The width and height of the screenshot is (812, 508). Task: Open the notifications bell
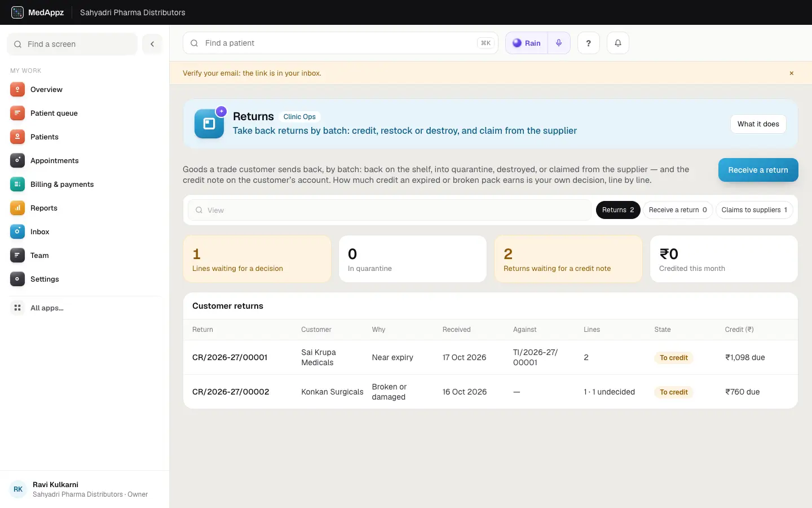(x=618, y=43)
